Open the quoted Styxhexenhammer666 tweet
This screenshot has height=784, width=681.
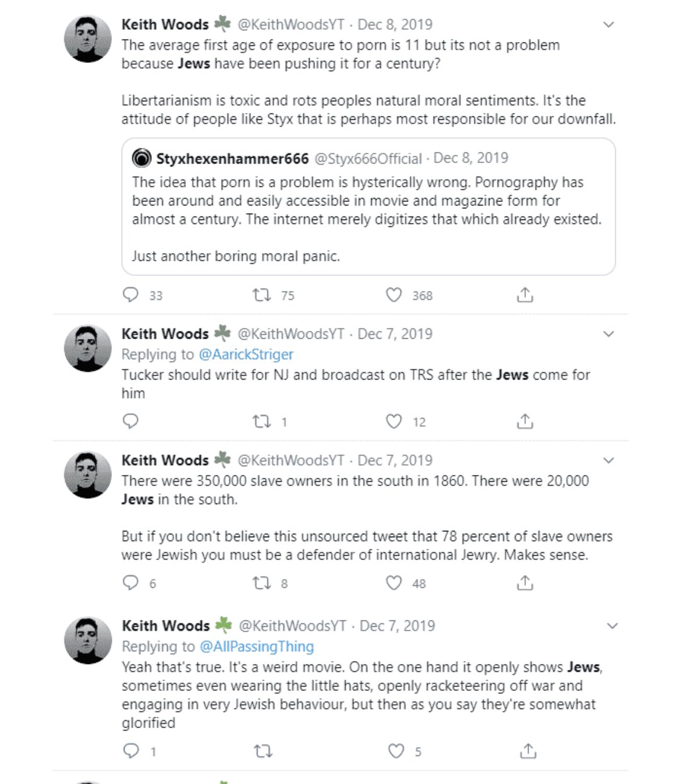pos(368,207)
